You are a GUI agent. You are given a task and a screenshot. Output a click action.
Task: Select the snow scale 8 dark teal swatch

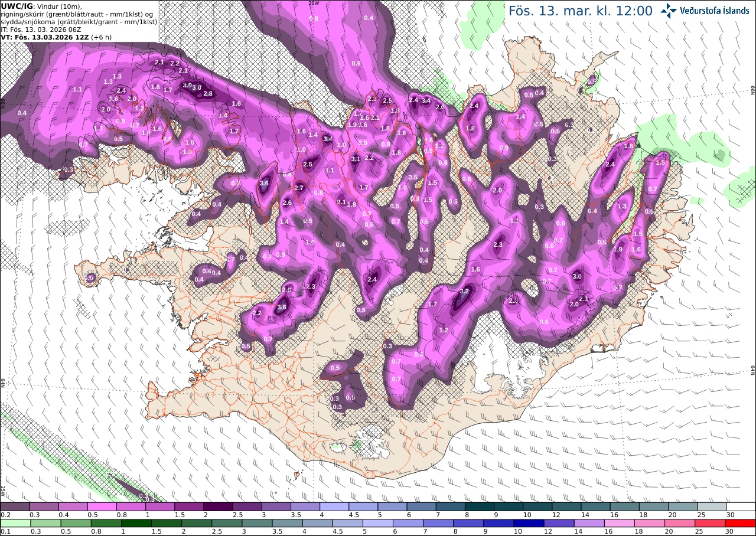coord(480,506)
